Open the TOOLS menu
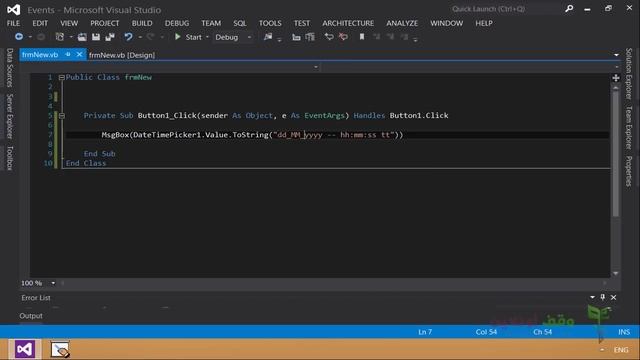 pyautogui.click(x=270, y=23)
